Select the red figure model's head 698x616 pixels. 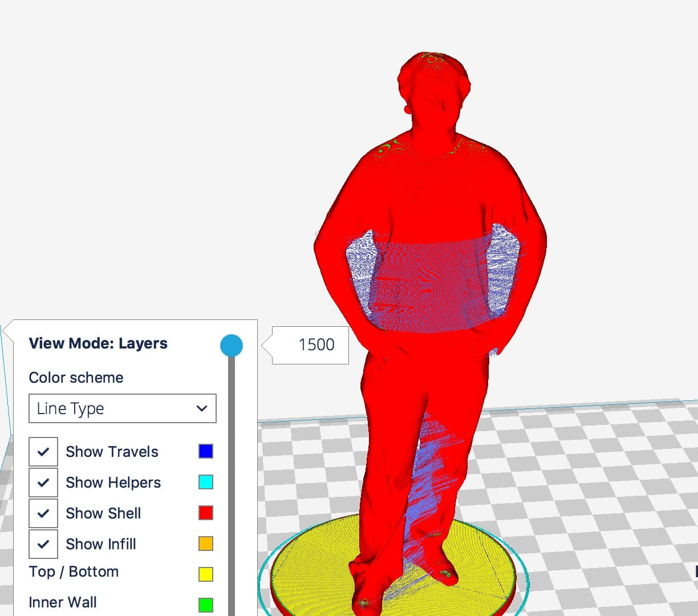433,86
